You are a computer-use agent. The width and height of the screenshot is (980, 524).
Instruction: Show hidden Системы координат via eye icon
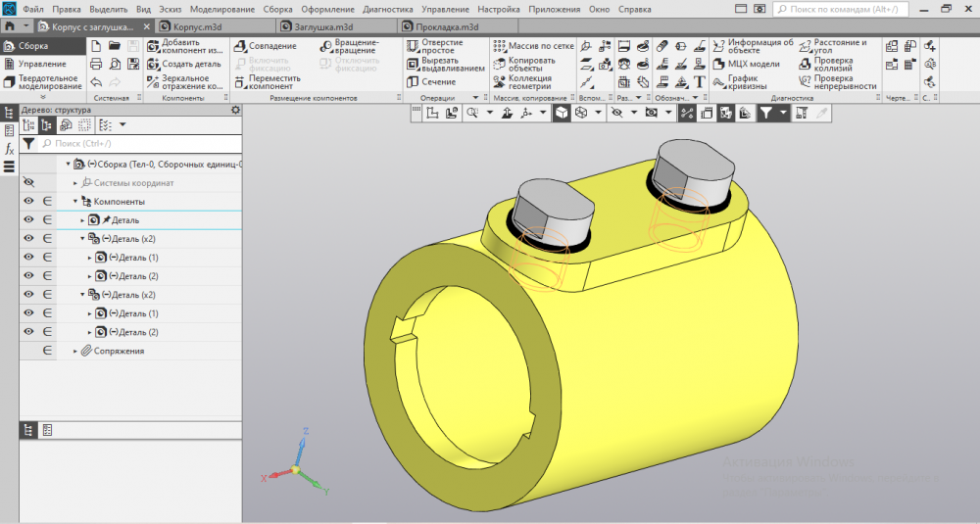click(28, 182)
